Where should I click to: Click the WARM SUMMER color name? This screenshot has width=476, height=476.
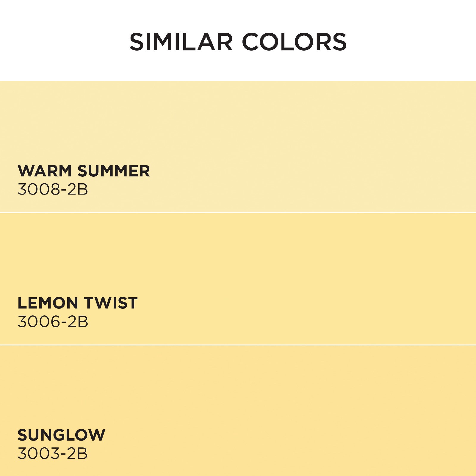tap(84, 171)
